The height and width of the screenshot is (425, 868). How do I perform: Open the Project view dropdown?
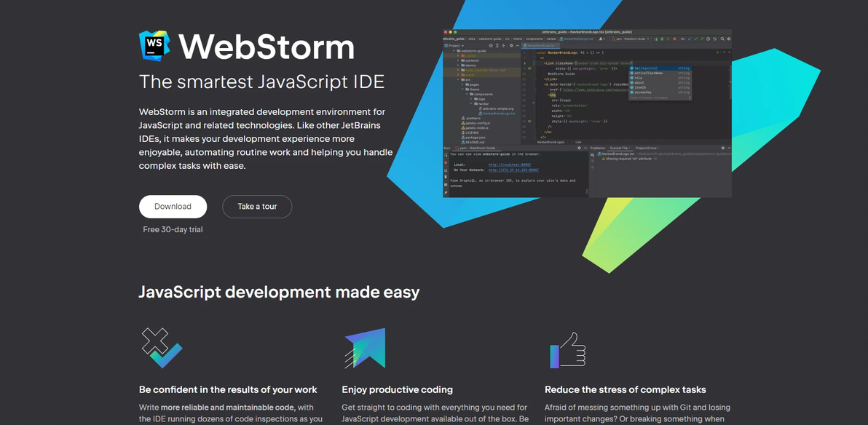click(454, 45)
